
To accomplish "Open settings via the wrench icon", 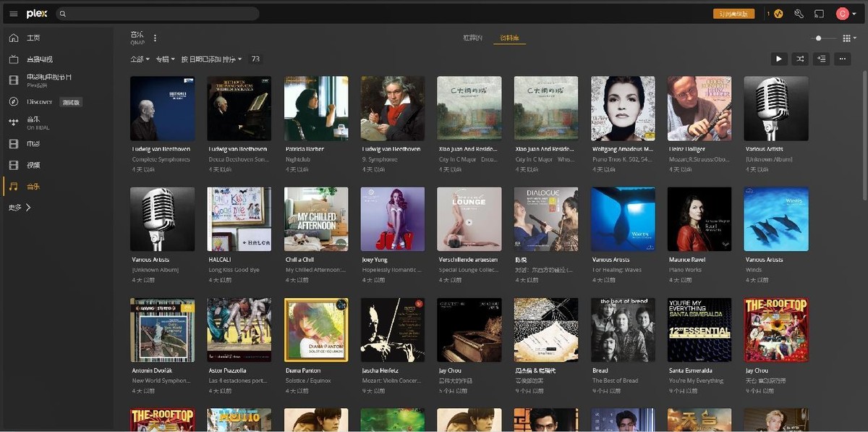I will 799,14.
